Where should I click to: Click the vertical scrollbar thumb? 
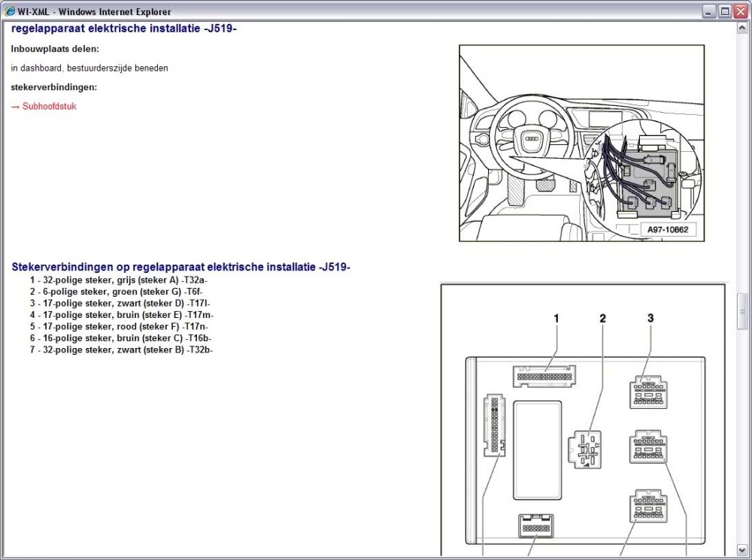pyautogui.click(x=742, y=312)
